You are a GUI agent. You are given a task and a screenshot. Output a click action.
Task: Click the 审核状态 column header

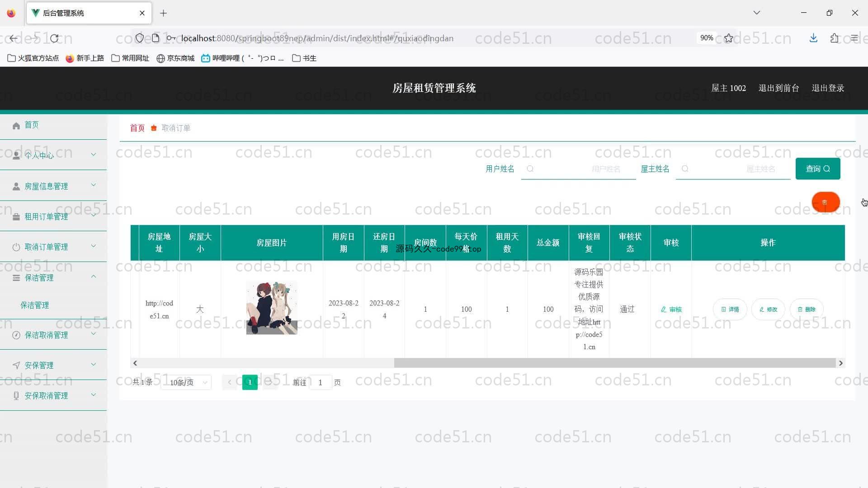(630, 243)
